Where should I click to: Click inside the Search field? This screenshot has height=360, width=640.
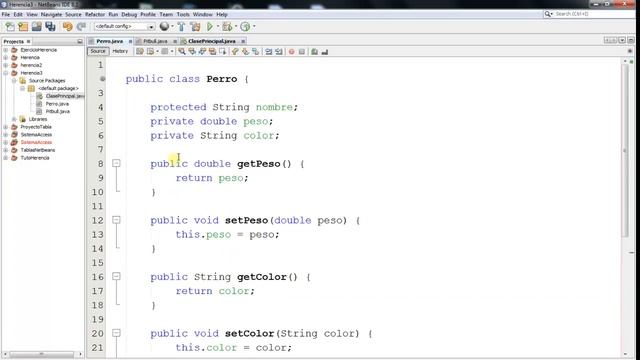point(592,14)
